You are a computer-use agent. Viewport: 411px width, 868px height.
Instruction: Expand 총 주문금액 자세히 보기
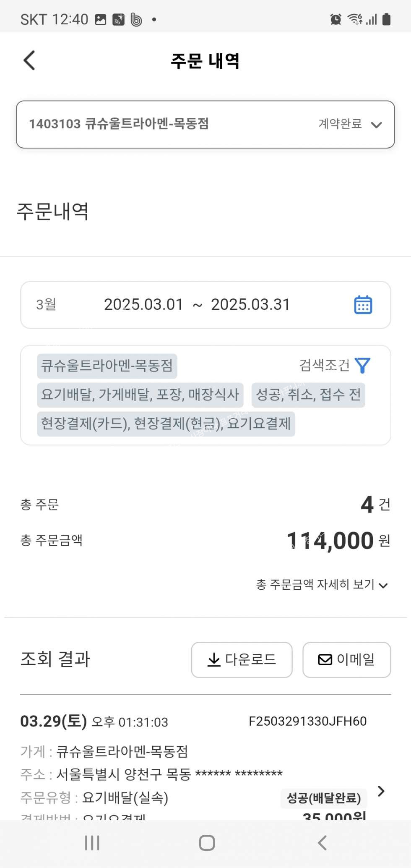click(x=322, y=584)
